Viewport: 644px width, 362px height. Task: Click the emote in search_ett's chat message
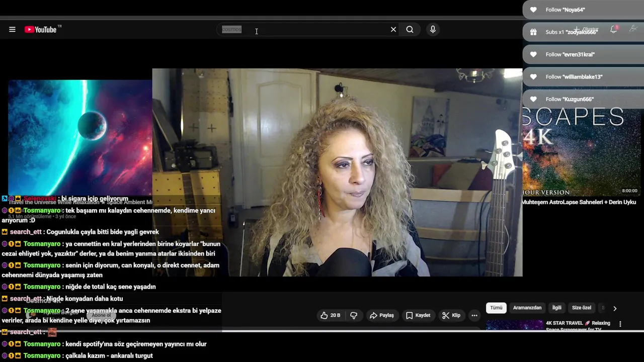[52, 332]
